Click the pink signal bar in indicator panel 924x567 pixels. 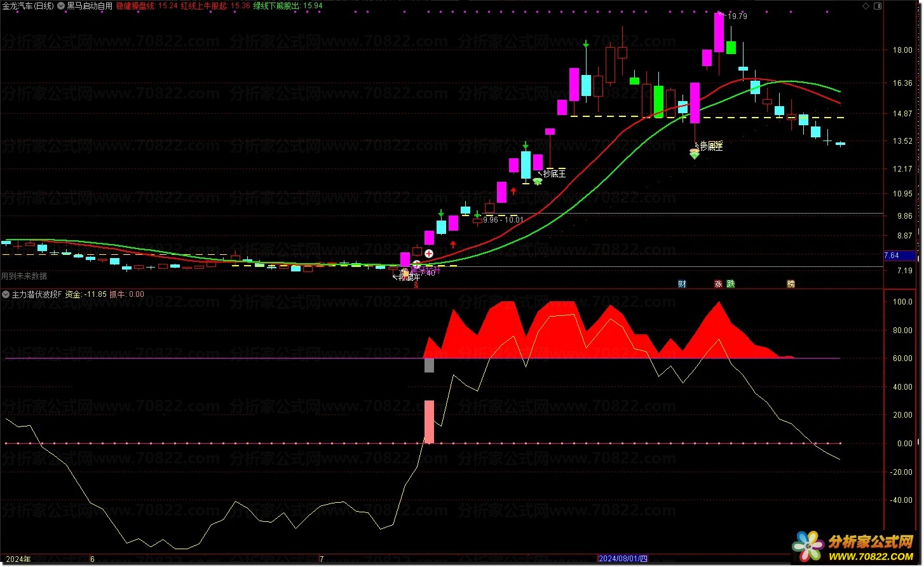click(x=429, y=421)
